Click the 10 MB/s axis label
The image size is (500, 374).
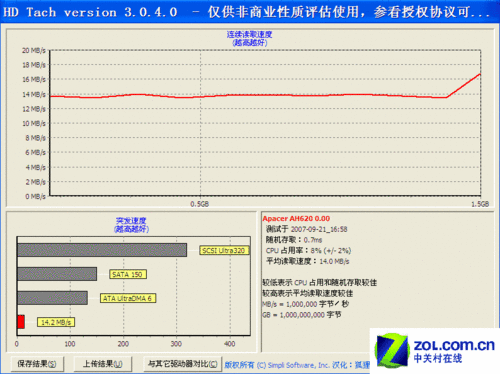[x=34, y=123]
